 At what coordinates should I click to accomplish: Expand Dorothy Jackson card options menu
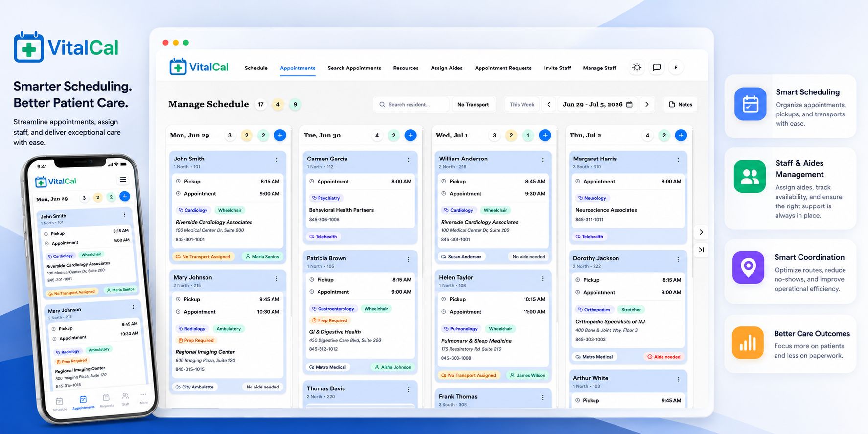[678, 259]
